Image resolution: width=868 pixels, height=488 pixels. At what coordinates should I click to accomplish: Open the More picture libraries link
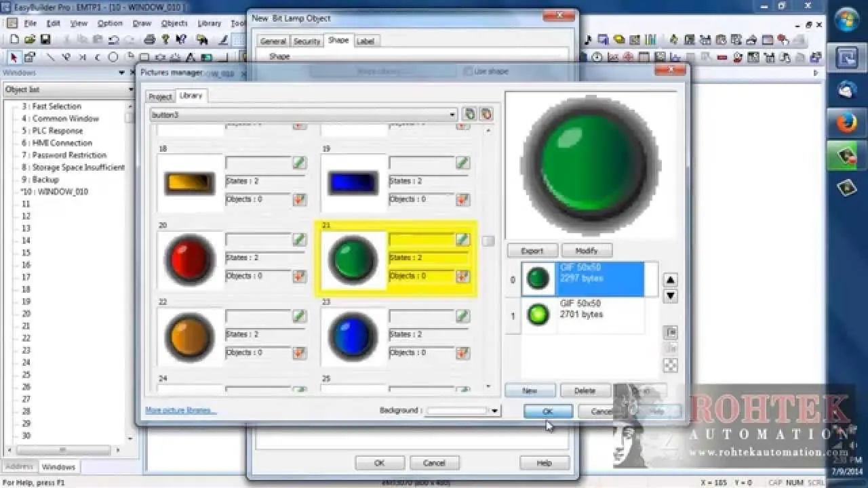click(x=180, y=411)
